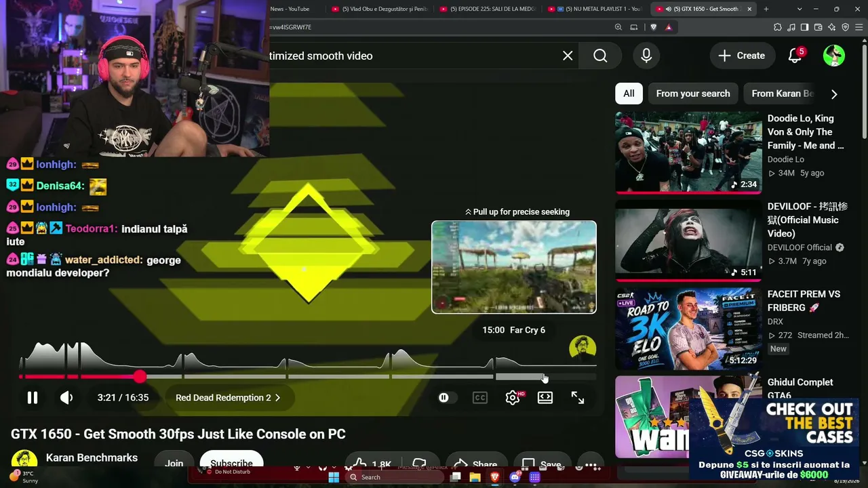Switch to the Vlad Obu browser tab
868x488 pixels.
coord(380,9)
